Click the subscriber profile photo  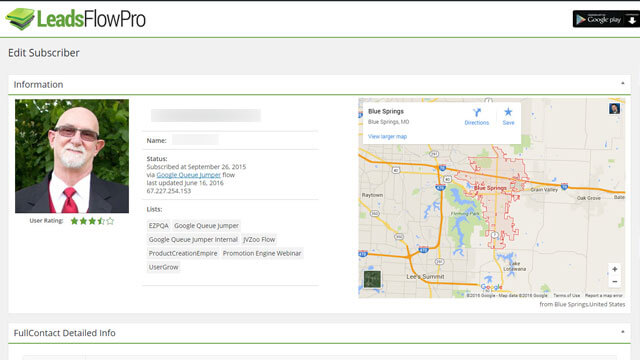[72, 156]
